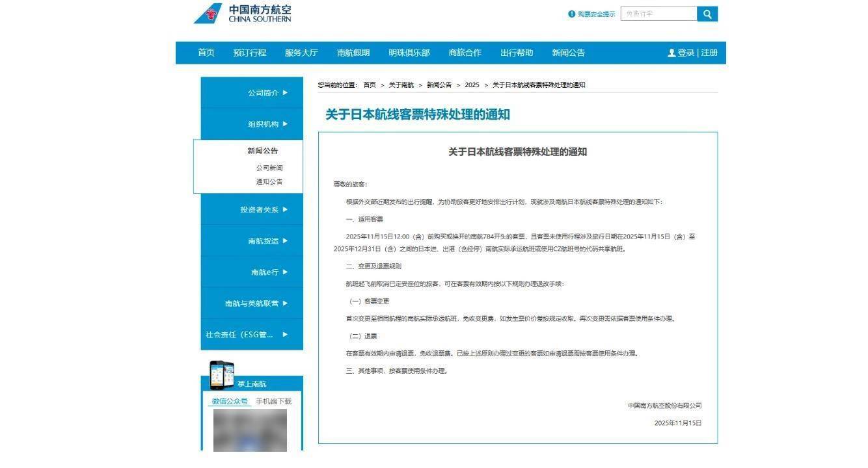Click the mobile phone app image
868x468 pixels.
click(222, 374)
